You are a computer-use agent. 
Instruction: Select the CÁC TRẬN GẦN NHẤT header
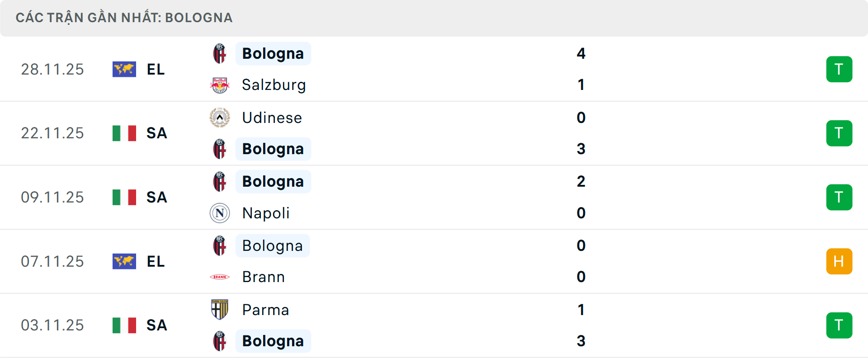[x=124, y=18]
